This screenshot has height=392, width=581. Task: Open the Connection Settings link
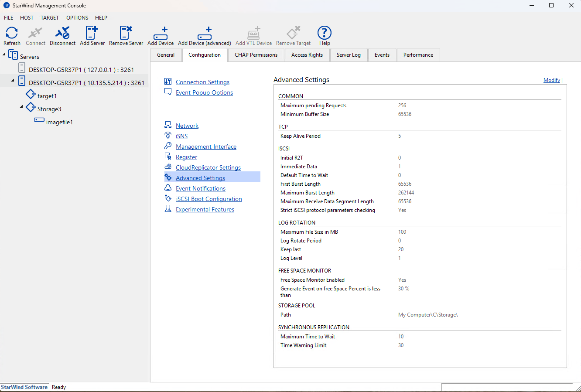click(202, 82)
